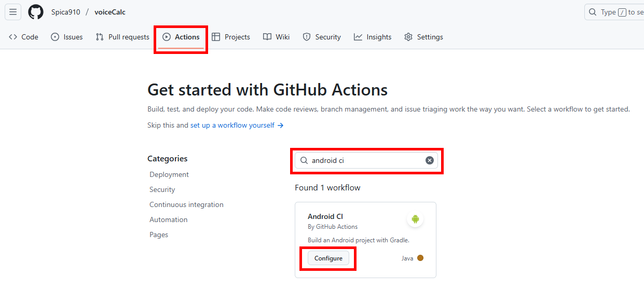Select the Pages category
Screen dimensions: 644x289
tap(159, 235)
